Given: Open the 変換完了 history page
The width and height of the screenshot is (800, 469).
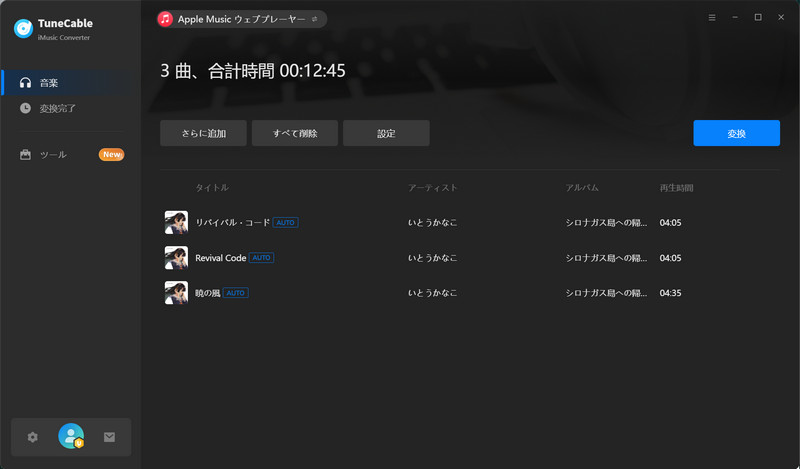Looking at the screenshot, I should click(x=71, y=108).
